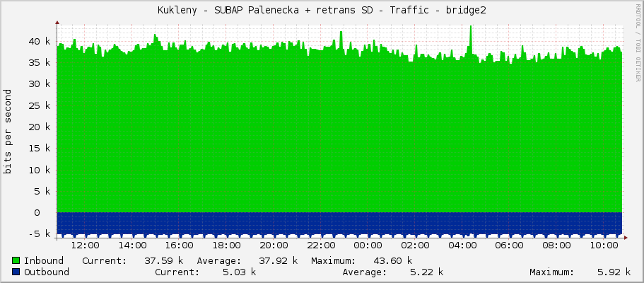This screenshot has height=283, width=644.
Task: Select the Outbound legend label
Action: tap(47, 272)
